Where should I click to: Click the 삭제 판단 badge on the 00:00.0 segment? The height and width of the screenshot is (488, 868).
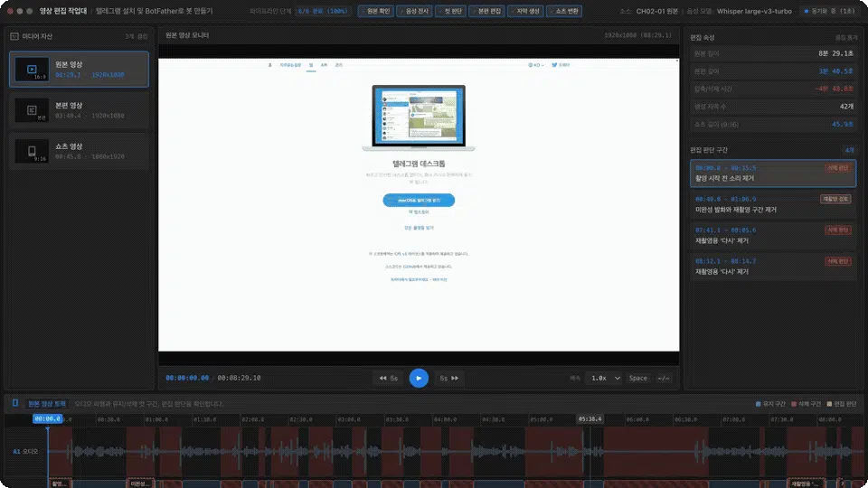pos(838,168)
